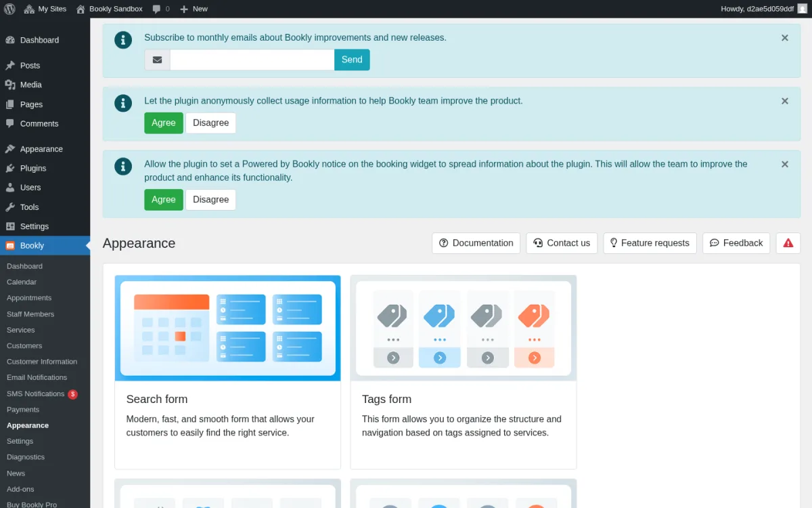
Task: Click the Settings sliders icon in sidebar
Action: [10, 226]
